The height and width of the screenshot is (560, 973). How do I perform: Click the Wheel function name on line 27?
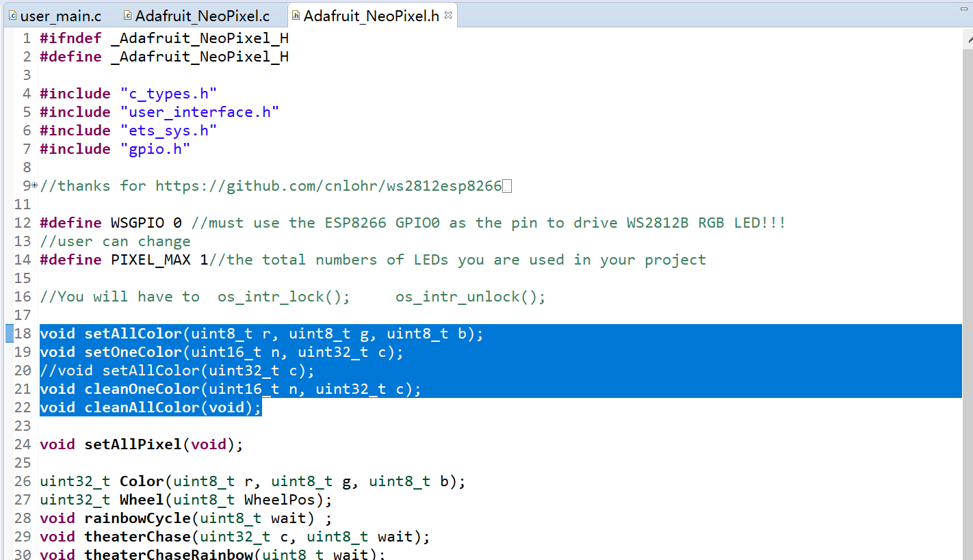tap(142, 499)
